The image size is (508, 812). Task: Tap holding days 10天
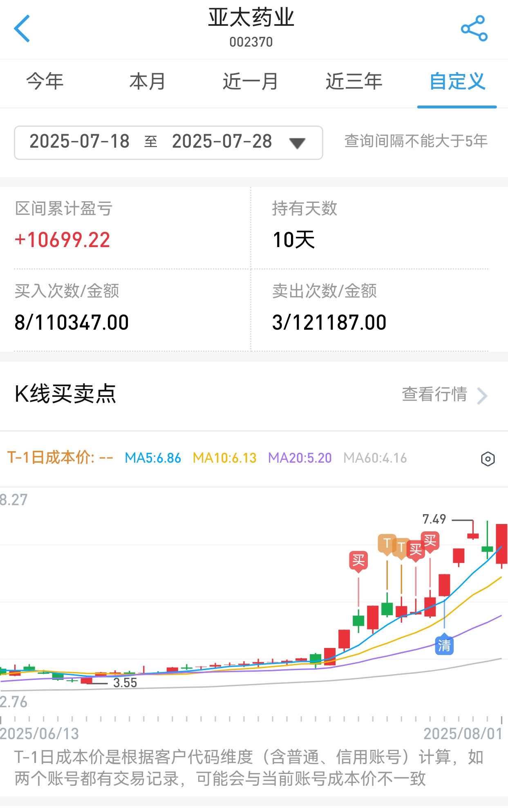pos(293,240)
